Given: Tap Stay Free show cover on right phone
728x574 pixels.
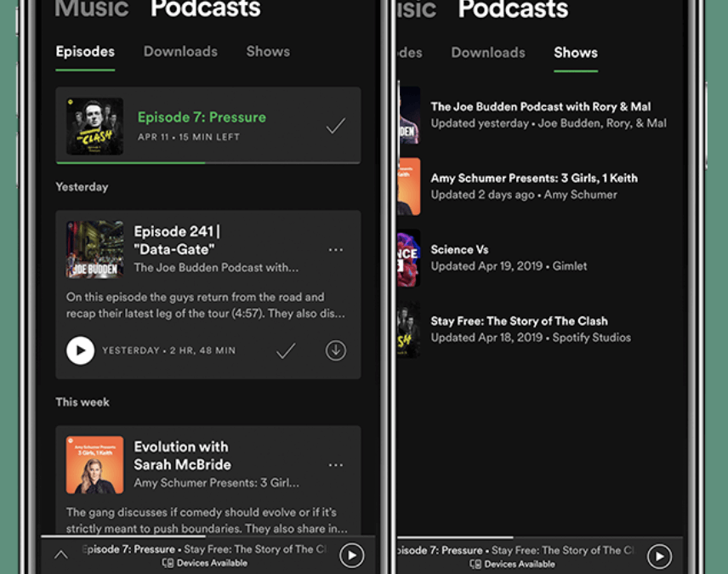Looking at the screenshot, I should point(409,330).
